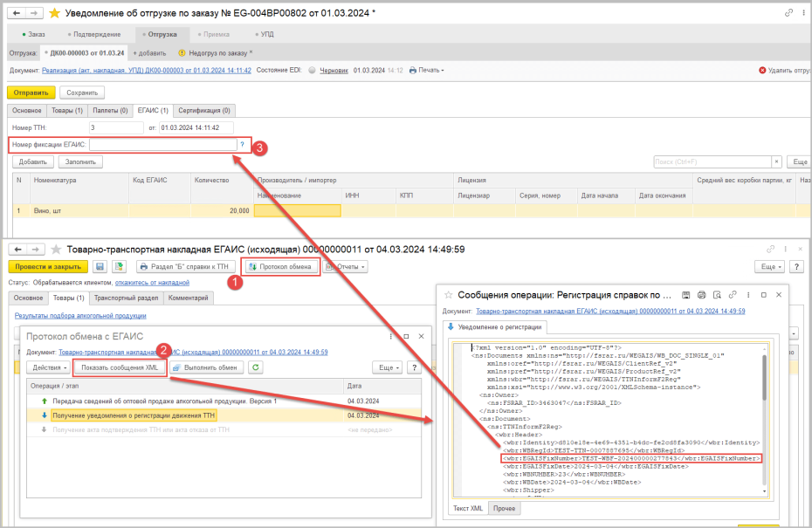The image size is (812, 528).
Task: Expand the Отчеты dropdown in the ТТН toolbar
Action: pyautogui.click(x=346, y=266)
